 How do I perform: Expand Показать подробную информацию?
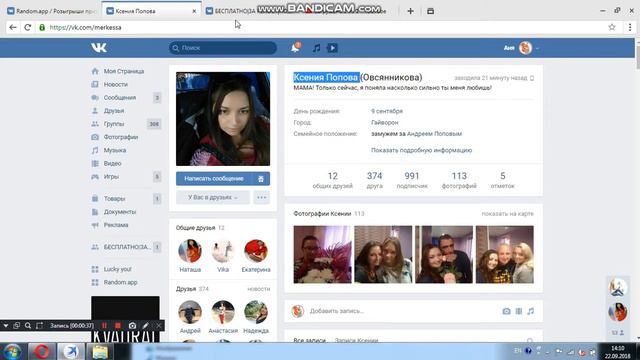tap(421, 150)
